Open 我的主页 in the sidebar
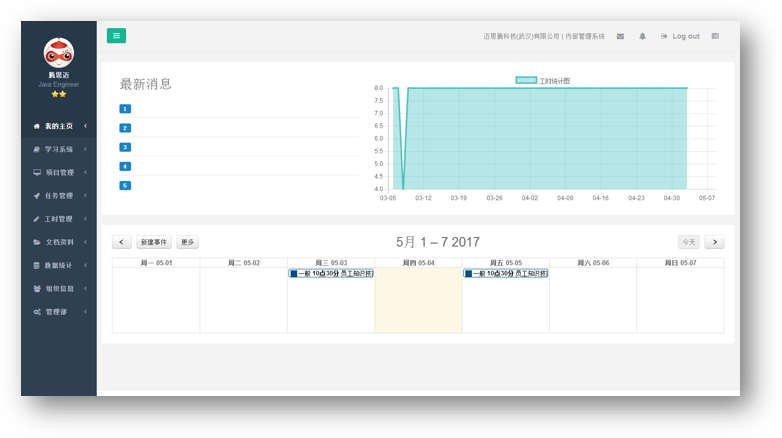The height and width of the screenshot is (438, 782). 59,126
